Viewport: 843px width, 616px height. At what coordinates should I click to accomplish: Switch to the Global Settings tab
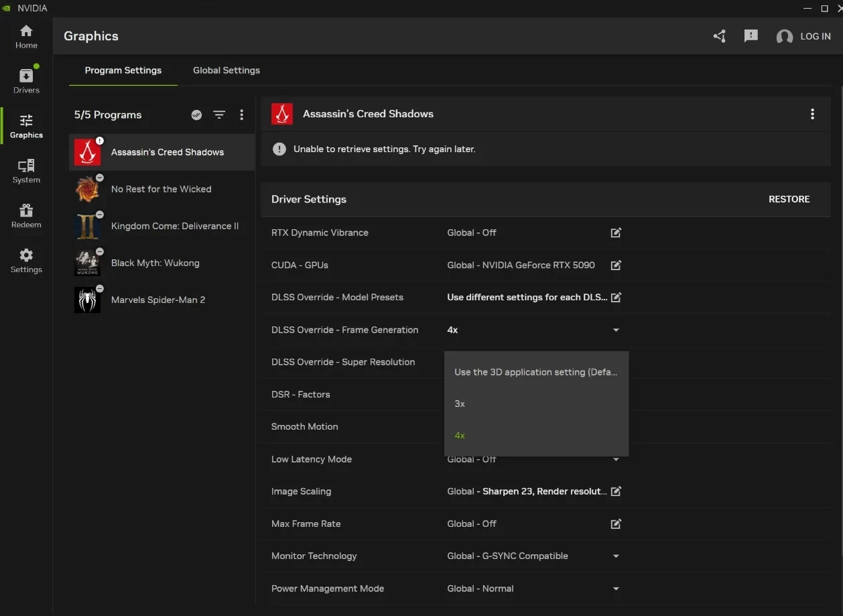(x=226, y=70)
